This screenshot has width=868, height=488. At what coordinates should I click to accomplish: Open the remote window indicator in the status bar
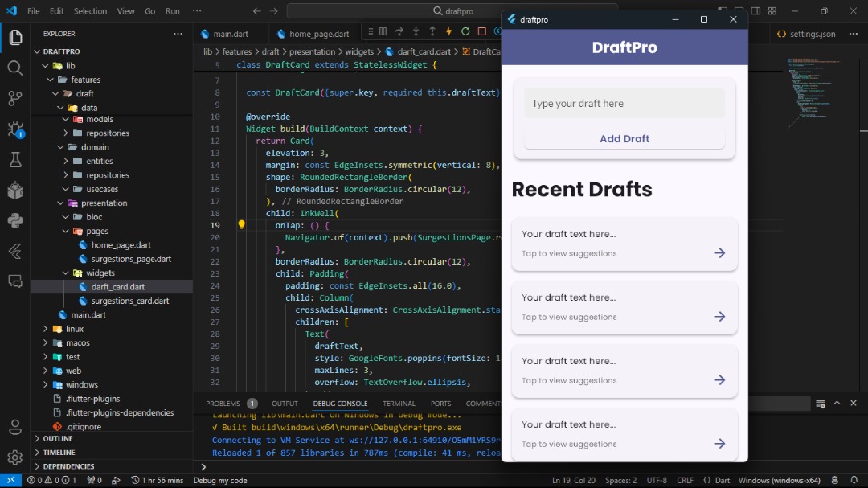10,480
